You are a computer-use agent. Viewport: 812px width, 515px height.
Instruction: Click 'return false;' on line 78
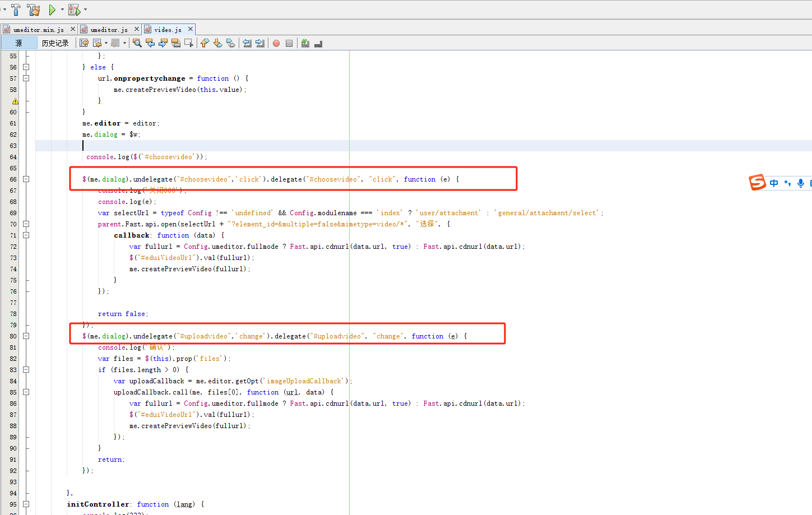[x=123, y=314]
